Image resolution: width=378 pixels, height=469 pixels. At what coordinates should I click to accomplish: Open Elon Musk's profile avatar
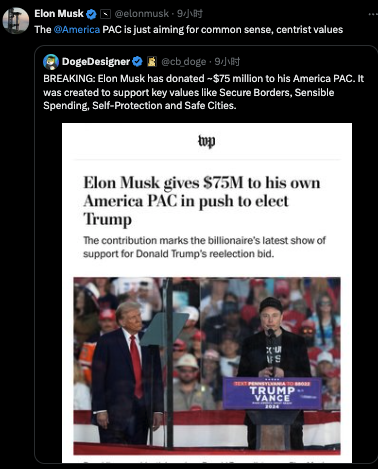click(x=16, y=20)
